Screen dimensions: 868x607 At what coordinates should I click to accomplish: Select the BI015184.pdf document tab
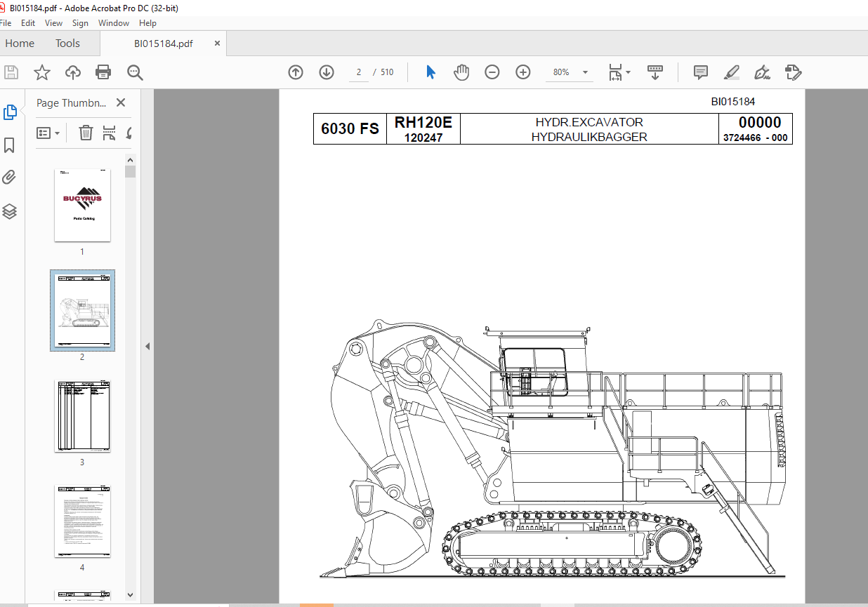(164, 44)
